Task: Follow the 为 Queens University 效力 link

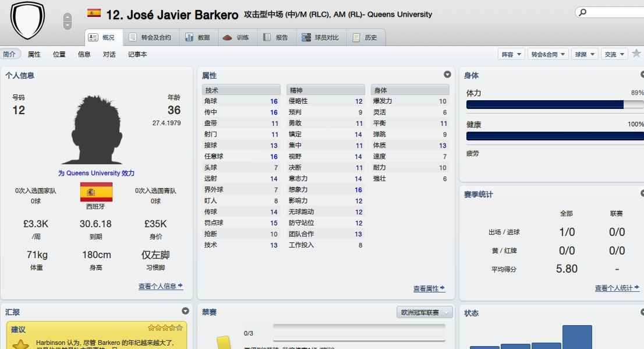Action: pos(96,173)
